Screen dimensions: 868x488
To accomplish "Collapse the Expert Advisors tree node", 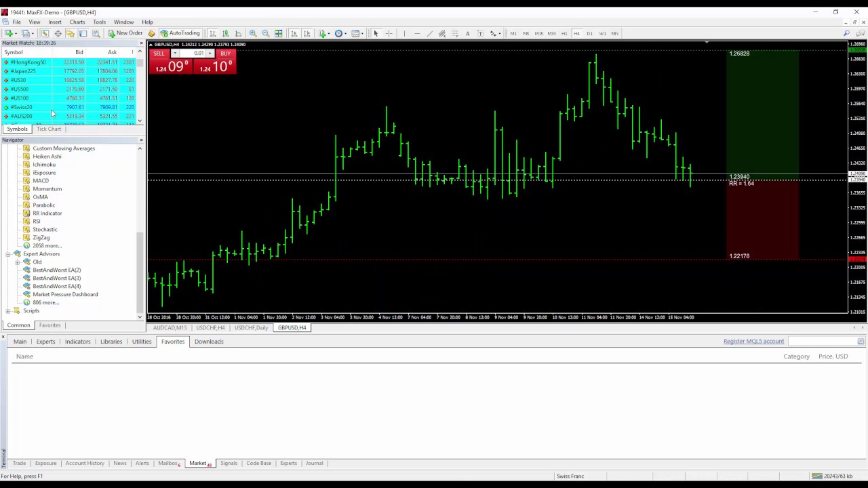I will pos(8,253).
